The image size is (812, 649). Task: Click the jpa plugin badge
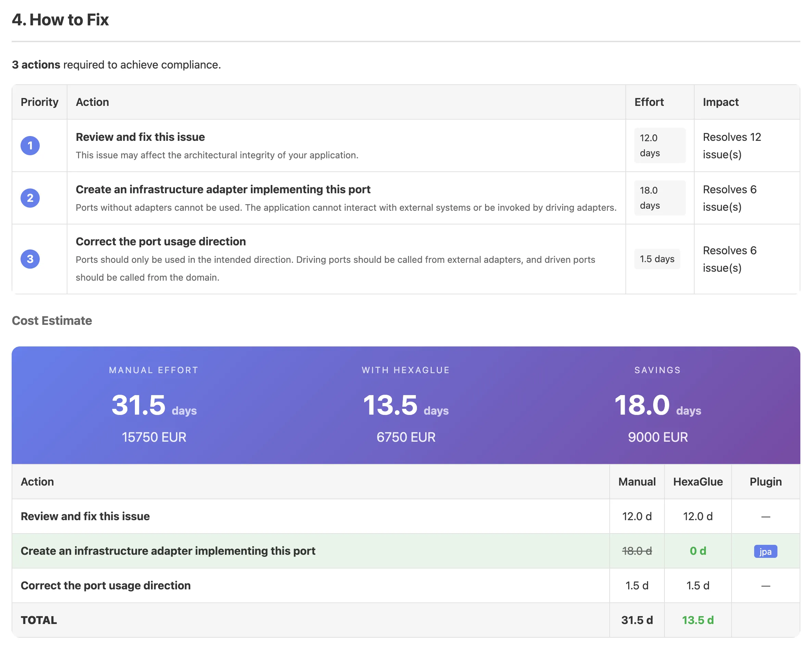coord(765,551)
